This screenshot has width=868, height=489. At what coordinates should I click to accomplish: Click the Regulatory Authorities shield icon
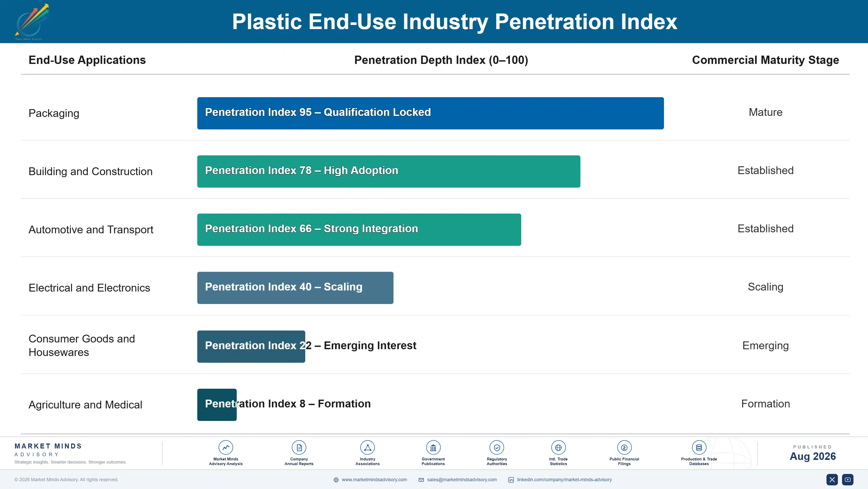(497, 447)
